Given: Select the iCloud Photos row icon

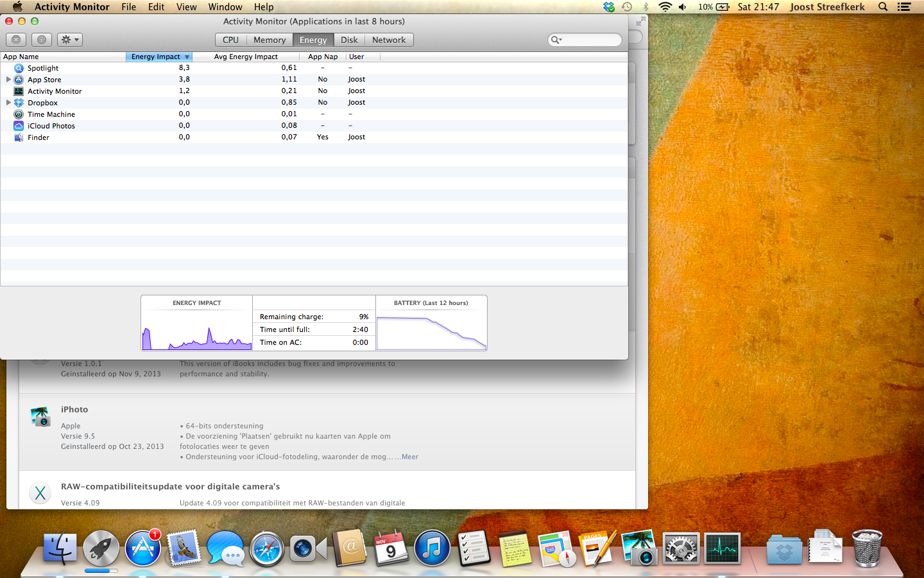Looking at the screenshot, I should [x=19, y=126].
